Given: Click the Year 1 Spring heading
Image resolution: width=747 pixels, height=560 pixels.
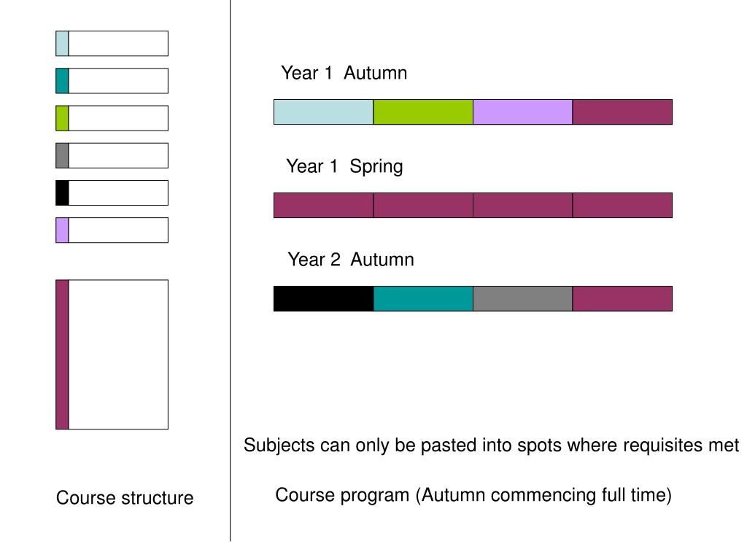Looking at the screenshot, I should click(x=344, y=167).
